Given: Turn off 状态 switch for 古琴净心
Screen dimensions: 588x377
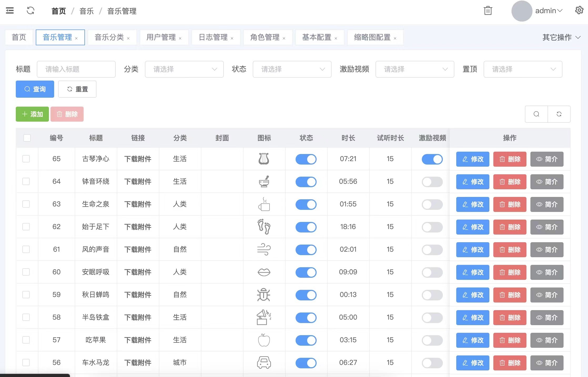Looking at the screenshot, I should (306, 159).
